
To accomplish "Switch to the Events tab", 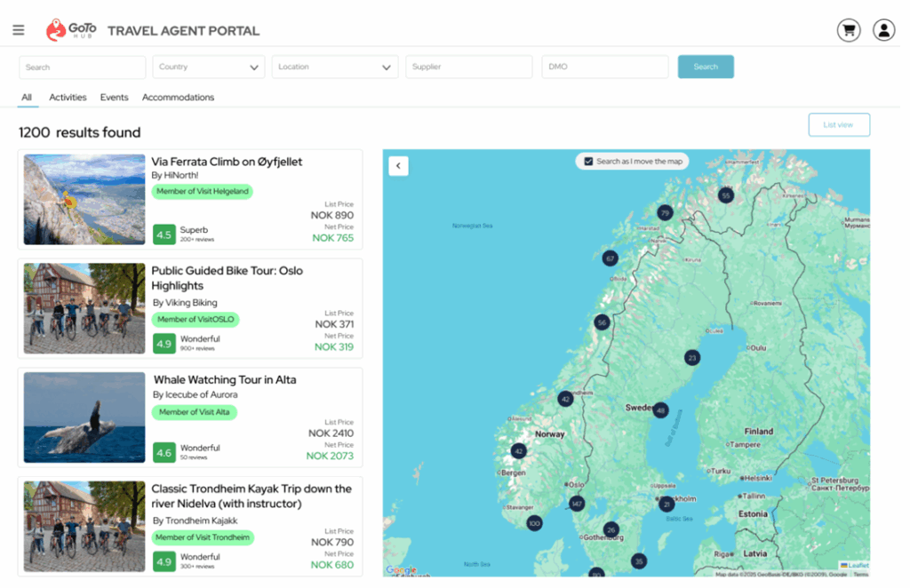I will pyautogui.click(x=115, y=98).
